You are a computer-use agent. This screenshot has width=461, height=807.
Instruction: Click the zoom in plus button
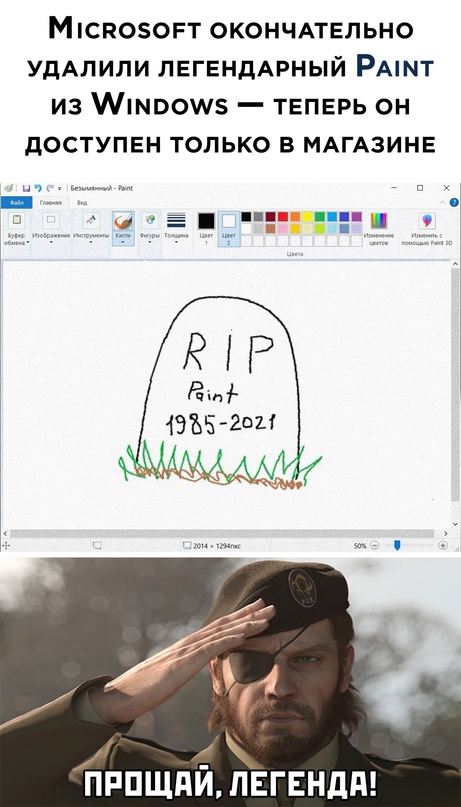tap(442, 546)
